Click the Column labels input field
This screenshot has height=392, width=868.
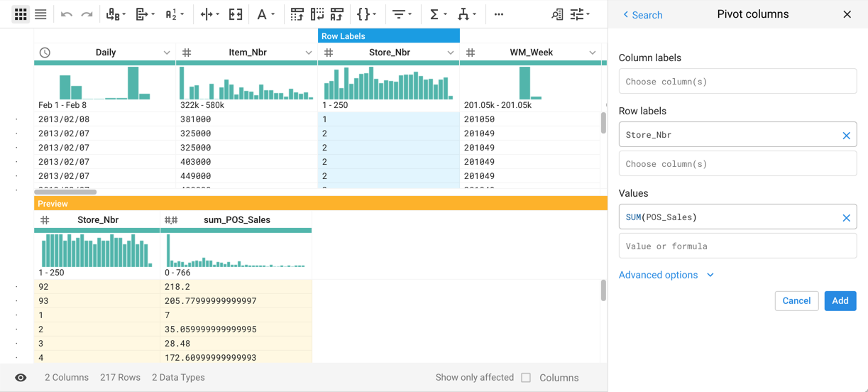737,82
